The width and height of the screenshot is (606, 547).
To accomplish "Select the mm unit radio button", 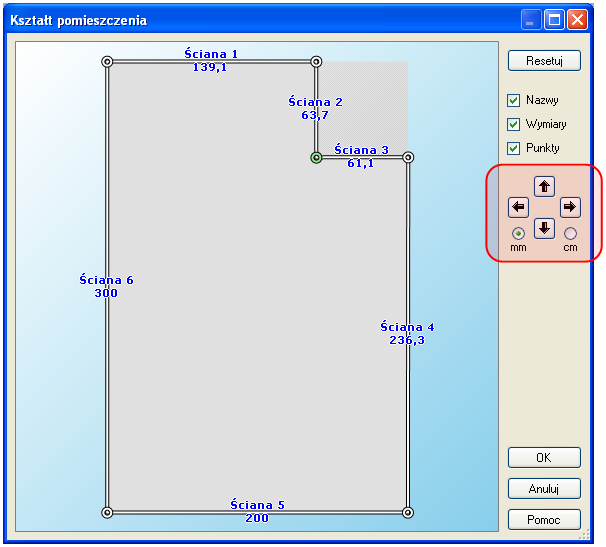I will pyautogui.click(x=518, y=234).
